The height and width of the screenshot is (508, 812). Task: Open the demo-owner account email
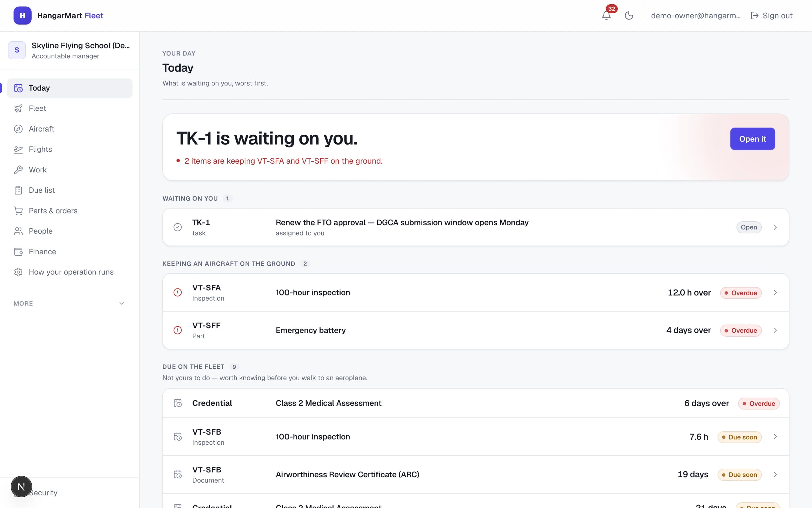click(x=696, y=16)
